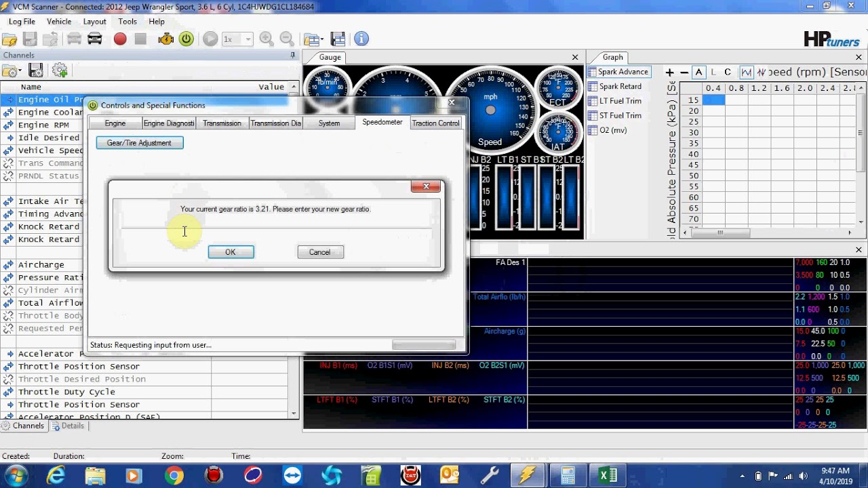This screenshot has width=868, height=488.
Task: Select the Engine RPM channel row
Action: (43, 125)
